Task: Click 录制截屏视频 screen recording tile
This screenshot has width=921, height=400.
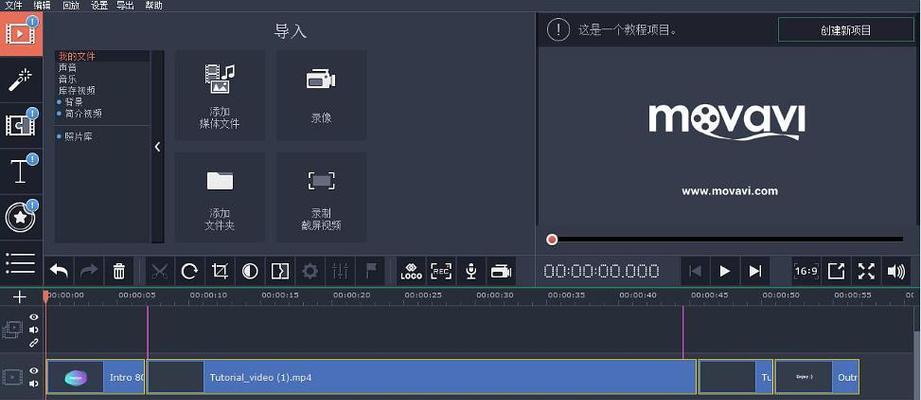Action: (x=321, y=197)
